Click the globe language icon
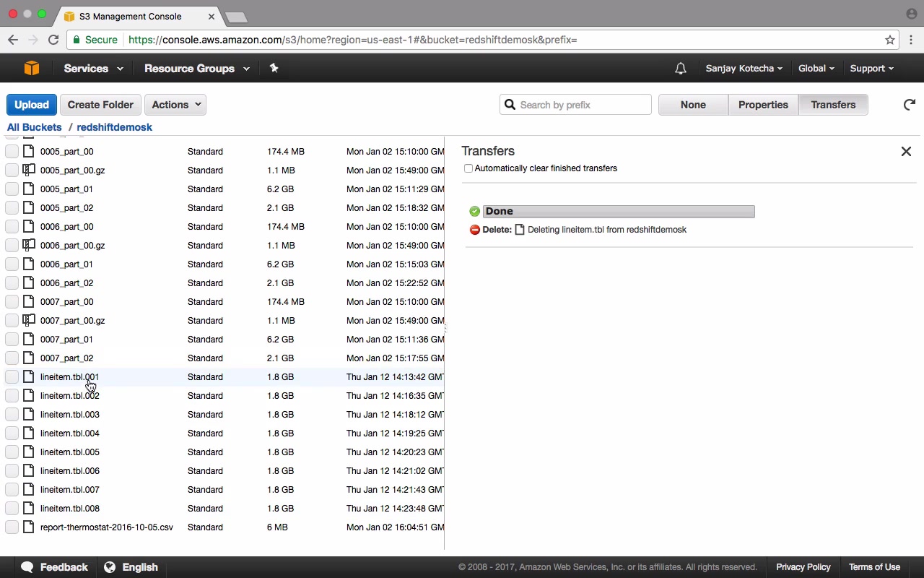924x578 pixels. click(110, 567)
